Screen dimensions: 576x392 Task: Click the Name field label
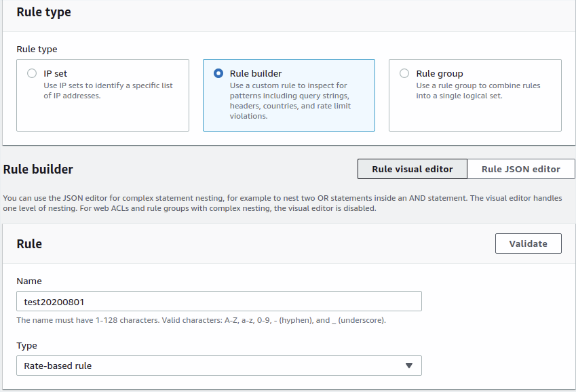[x=29, y=281]
